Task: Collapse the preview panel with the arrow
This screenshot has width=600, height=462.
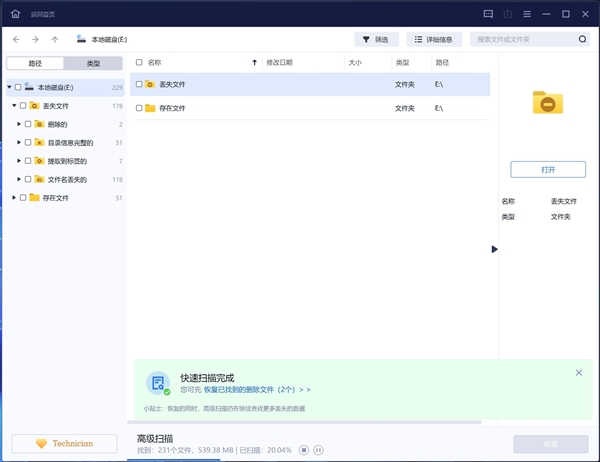Action: pyautogui.click(x=494, y=249)
